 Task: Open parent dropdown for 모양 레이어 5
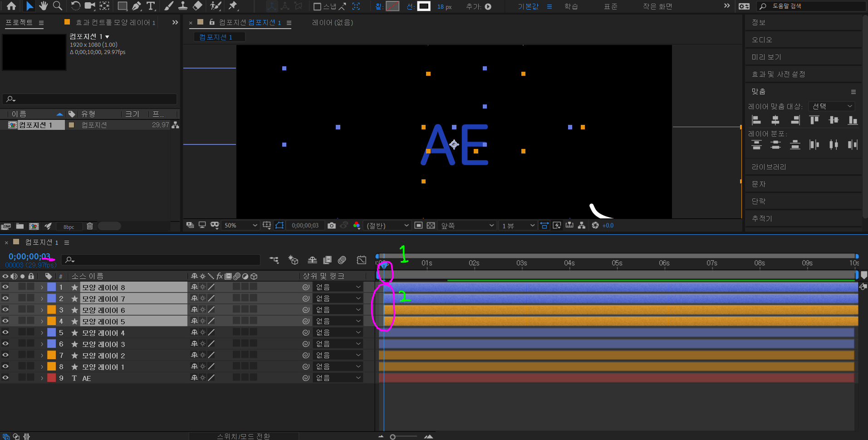tap(338, 321)
